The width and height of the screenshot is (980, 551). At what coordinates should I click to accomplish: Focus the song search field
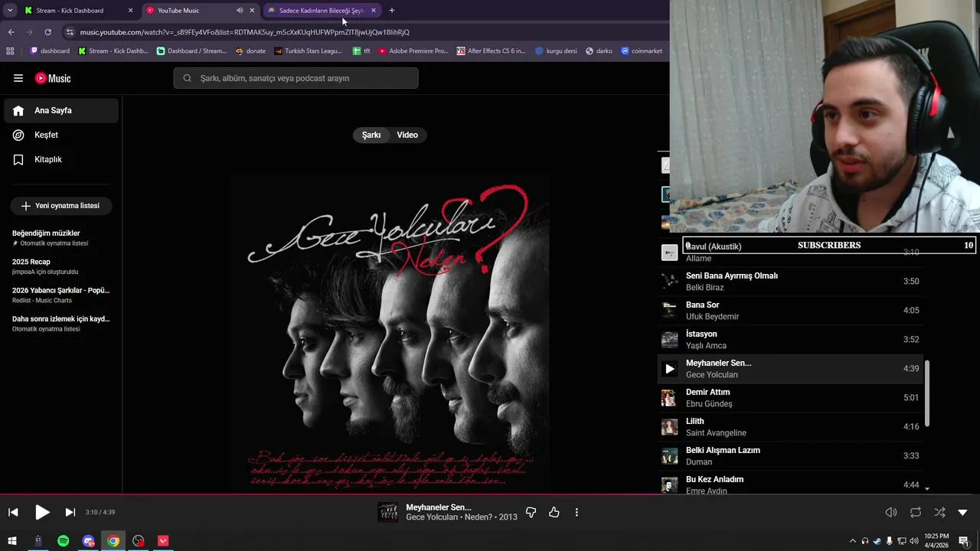(x=296, y=78)
